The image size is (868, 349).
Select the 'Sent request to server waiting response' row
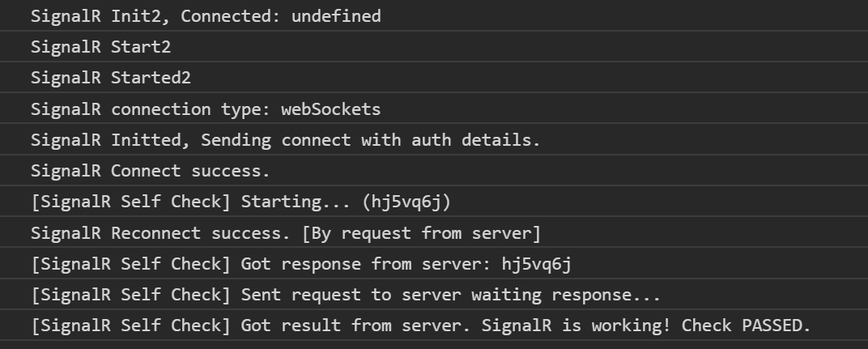[346, 296]
